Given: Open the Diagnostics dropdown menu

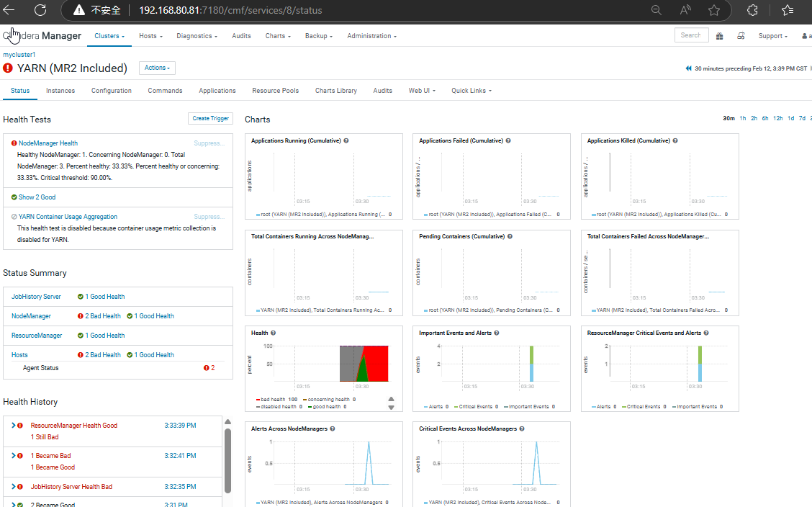Looking at the screenshot, I should 197,36.
